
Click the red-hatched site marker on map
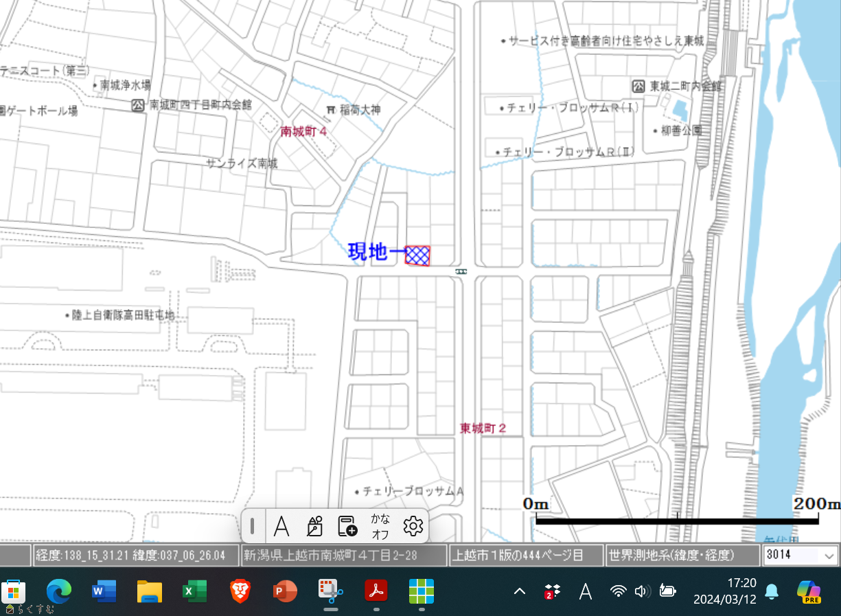[417, 255]
